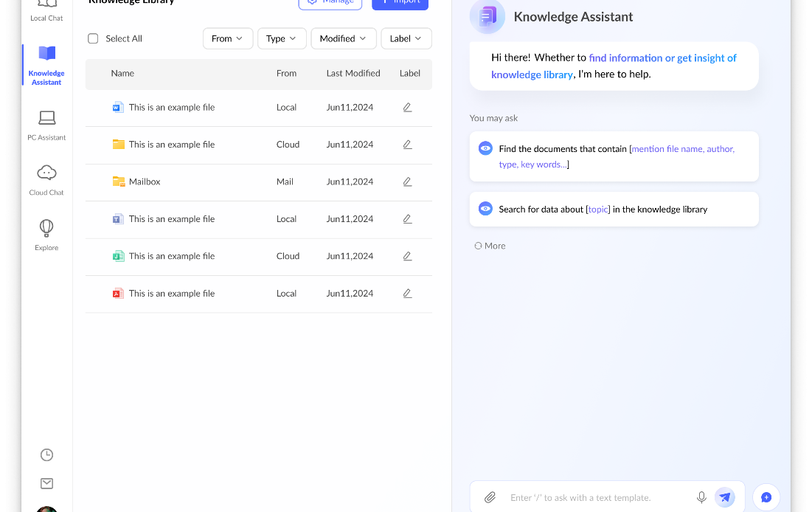812x512 pixels.
Task: Edit label for the PDF example file
Action: (x=407, y=294)
